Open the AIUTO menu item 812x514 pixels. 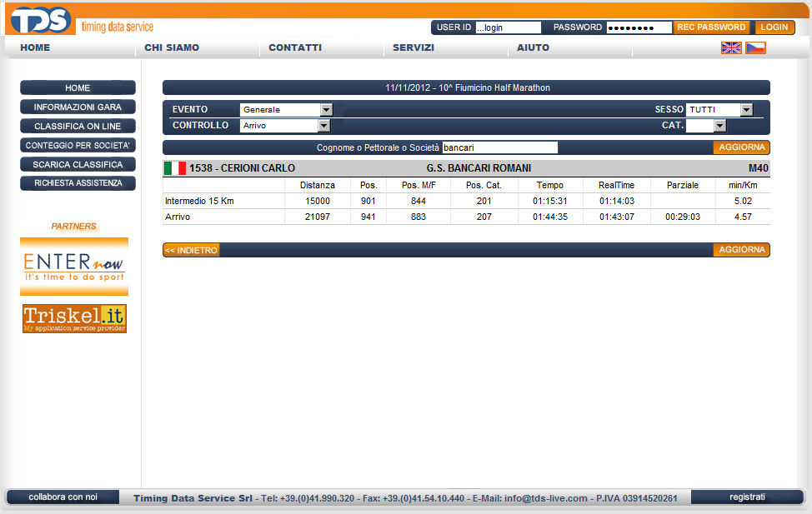[533, 47]
